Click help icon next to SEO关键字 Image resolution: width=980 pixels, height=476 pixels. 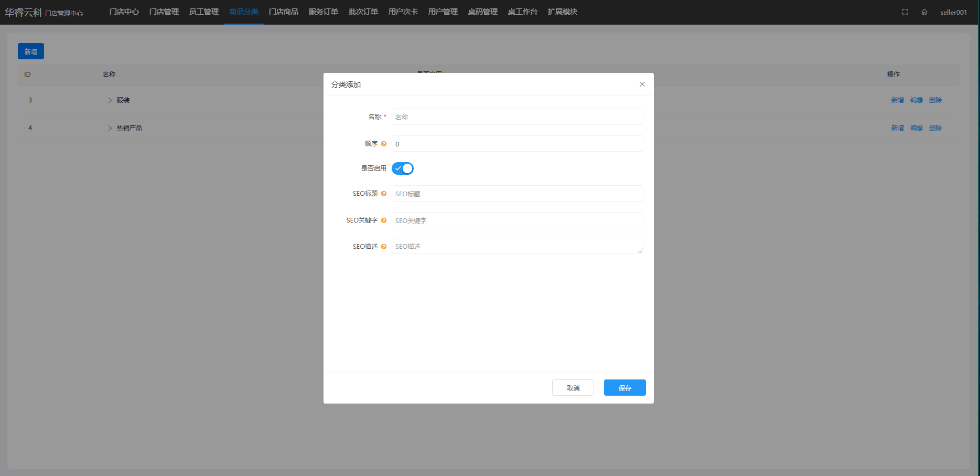tap(384, 220)
